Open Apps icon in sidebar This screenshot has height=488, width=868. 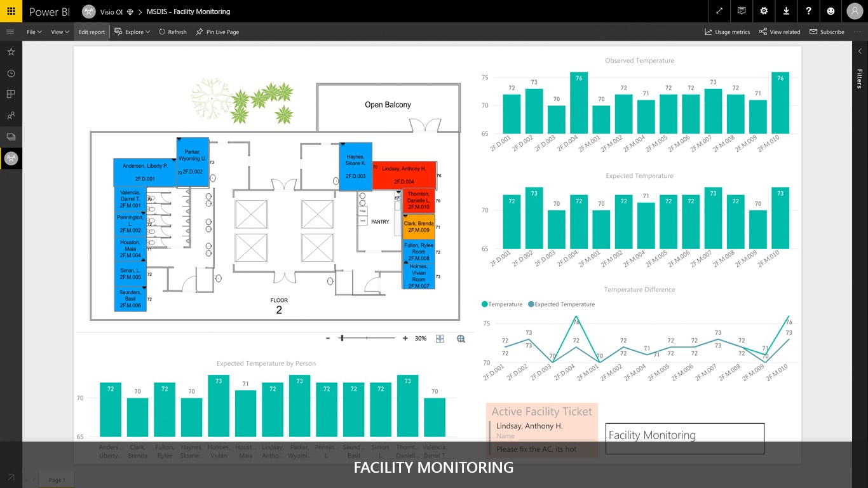point(11,94)
